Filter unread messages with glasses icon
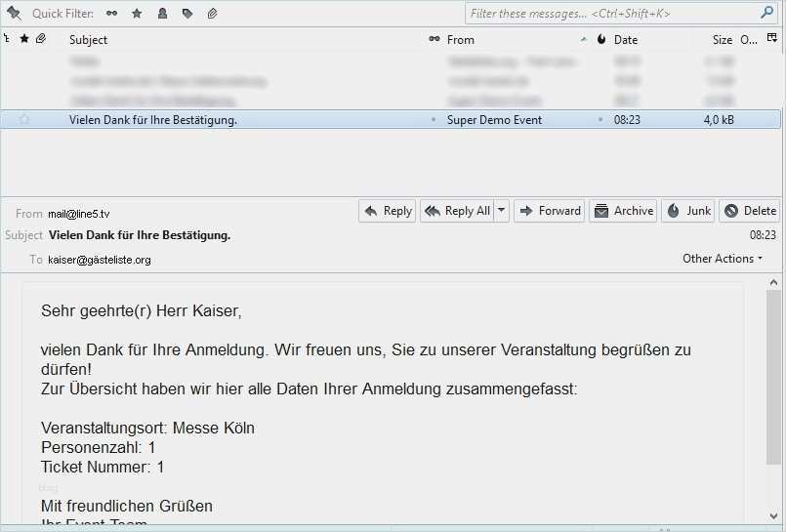The height and width of the screenshot is (532, 786). click(111, 14)
